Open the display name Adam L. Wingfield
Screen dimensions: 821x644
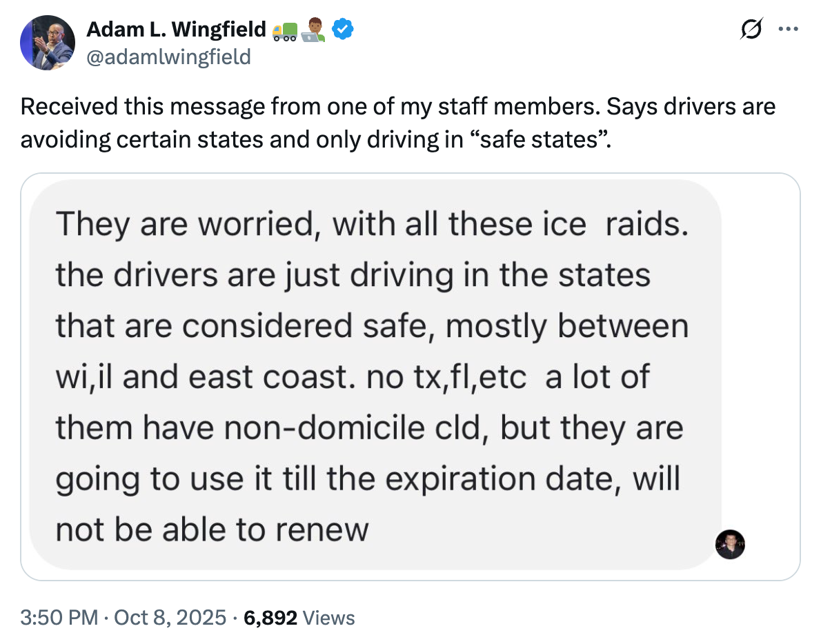click(176, 29)
